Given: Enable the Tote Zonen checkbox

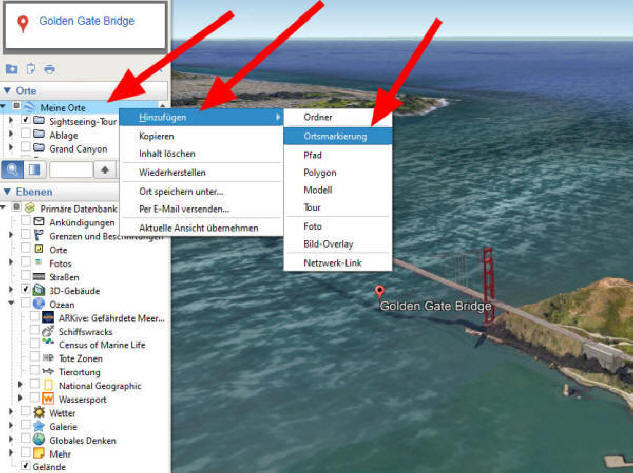Looking at the screenshot, I should coord(35,357).
